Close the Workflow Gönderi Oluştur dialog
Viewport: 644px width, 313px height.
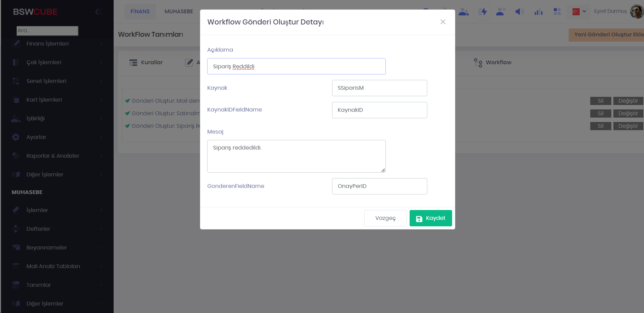(x=443, y=22)
